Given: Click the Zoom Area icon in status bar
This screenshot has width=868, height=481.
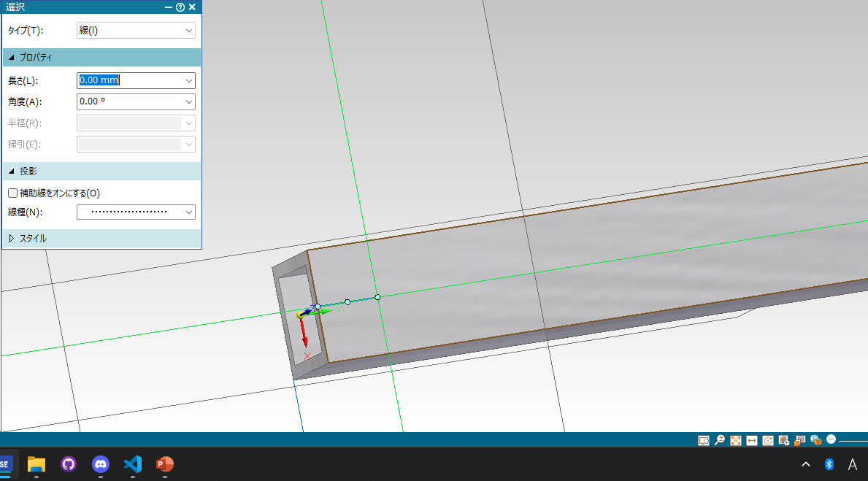Looking at the screenshot, I should click(x=704, y=440).
